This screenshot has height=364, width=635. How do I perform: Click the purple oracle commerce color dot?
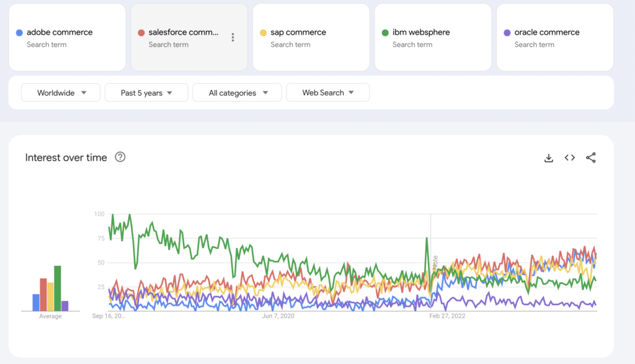tap(507, 32)
